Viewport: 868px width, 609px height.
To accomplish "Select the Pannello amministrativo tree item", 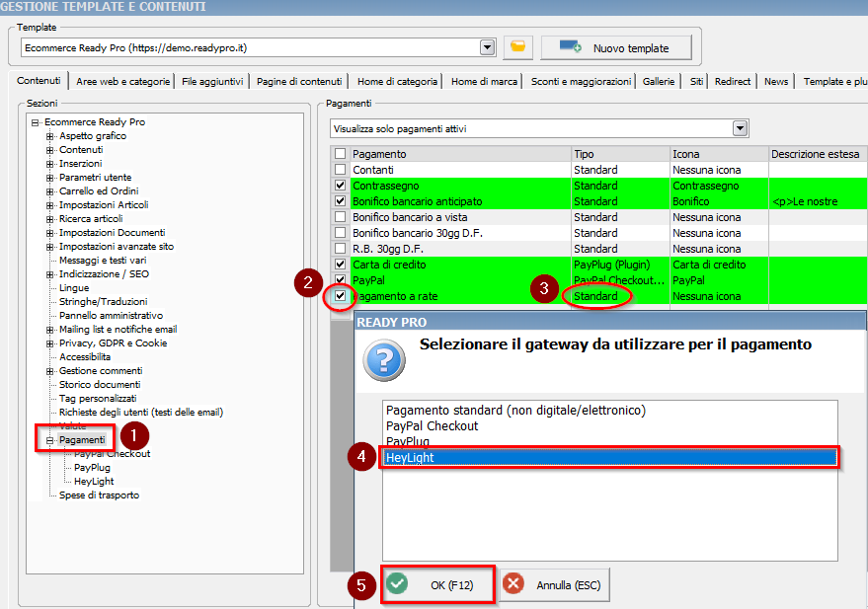I will pos(112,315).
